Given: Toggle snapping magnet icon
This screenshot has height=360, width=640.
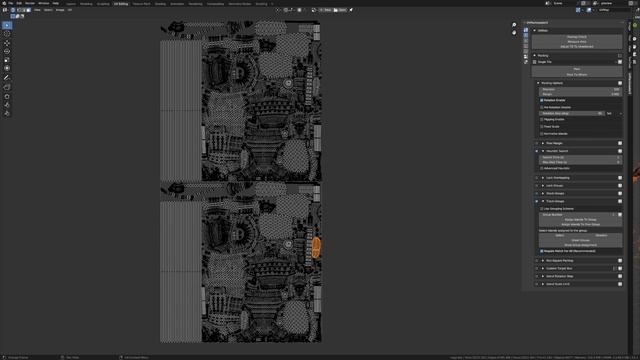Looking at the screenshot, I should tap(286, 10).
